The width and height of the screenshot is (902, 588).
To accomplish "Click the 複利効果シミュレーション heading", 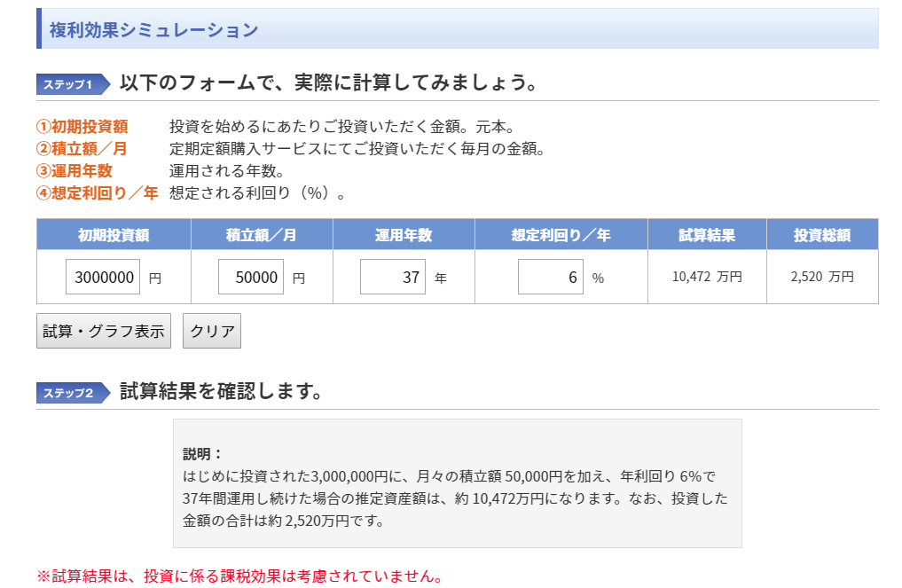I will (x=154, y=29).
